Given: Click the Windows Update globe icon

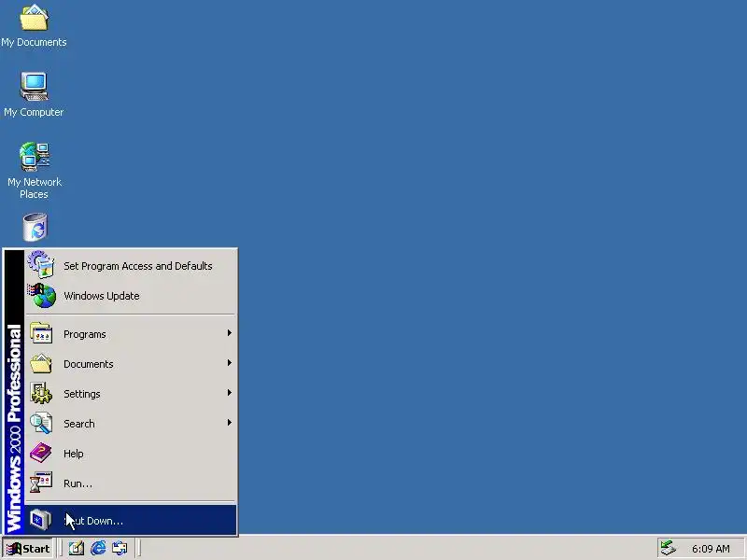Looking at the screenshot, I should click(41, 295).
